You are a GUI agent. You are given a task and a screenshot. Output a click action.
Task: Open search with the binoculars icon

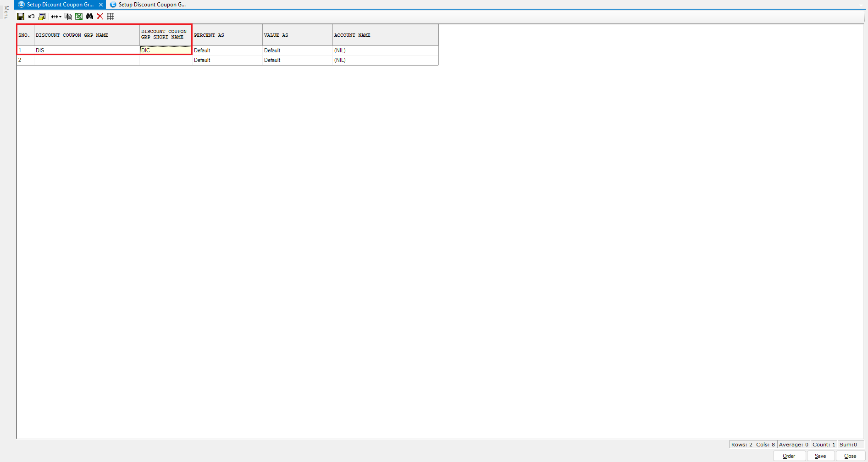(89, 17)
